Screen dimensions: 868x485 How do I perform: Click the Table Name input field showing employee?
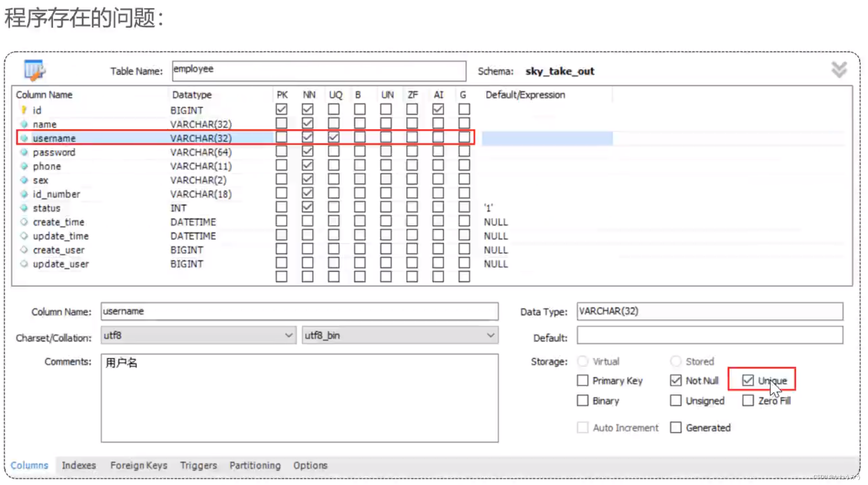[x=318, y=71]
